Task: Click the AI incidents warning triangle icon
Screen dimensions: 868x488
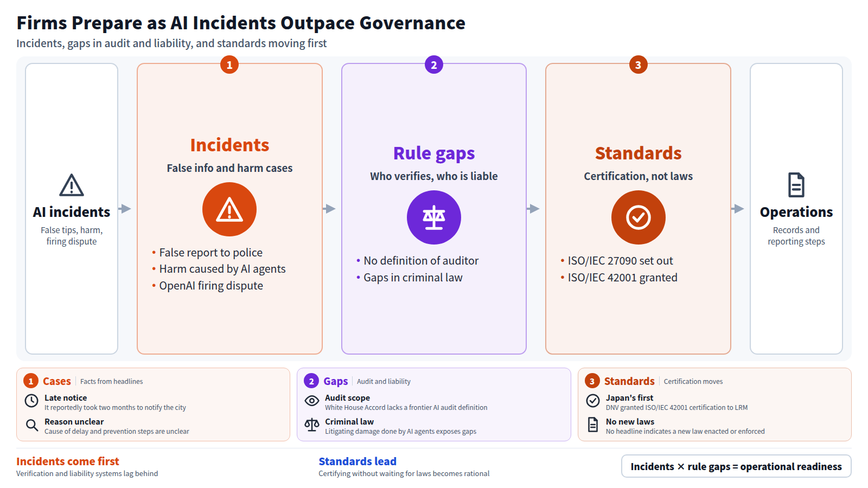Action: click(x=72, y=185)
